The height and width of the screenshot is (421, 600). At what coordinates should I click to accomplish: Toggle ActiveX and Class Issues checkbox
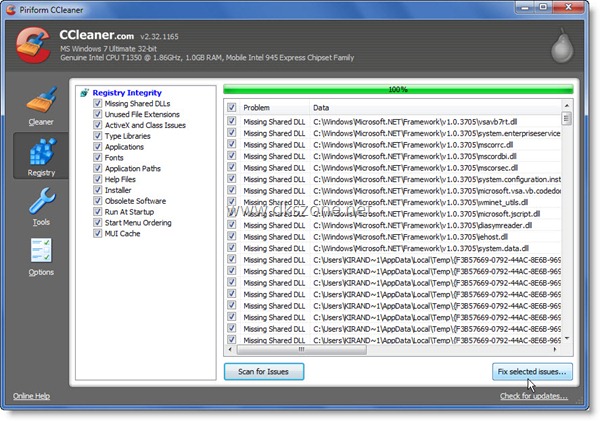click(98, 125)
